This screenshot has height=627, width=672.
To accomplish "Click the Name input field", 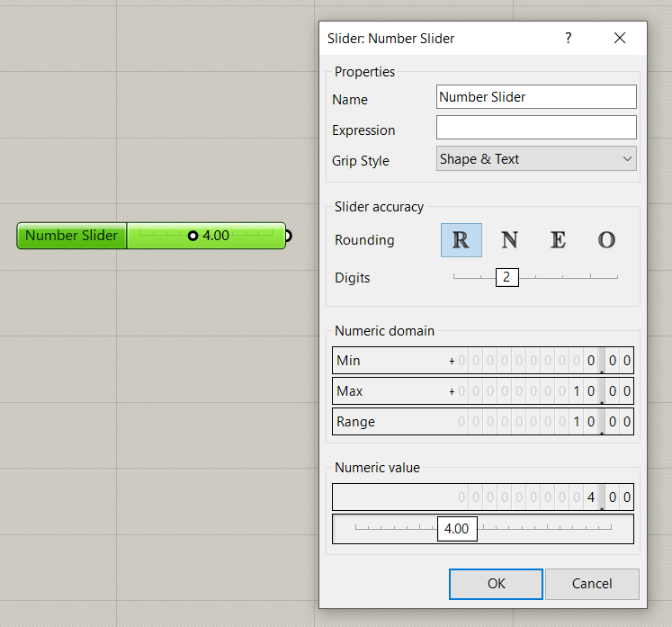I will (536, 97).
